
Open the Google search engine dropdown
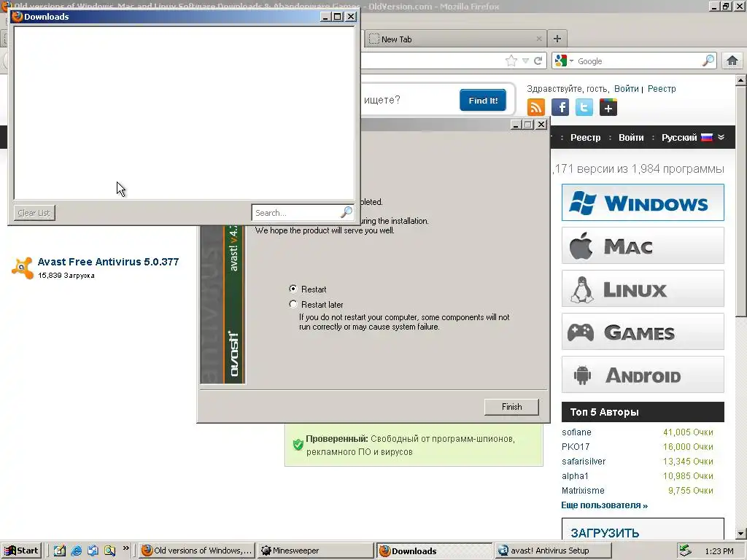[x=571, y=61]
